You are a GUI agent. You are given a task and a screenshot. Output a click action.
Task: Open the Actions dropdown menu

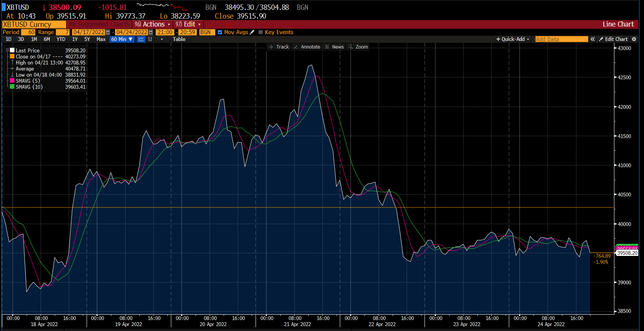coord(153,24)
